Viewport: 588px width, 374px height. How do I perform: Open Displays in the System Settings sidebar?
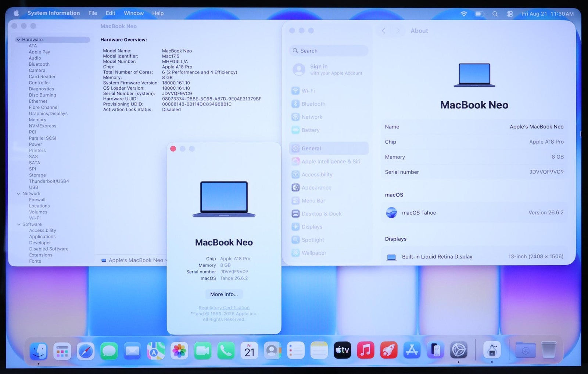pos(329,227)
